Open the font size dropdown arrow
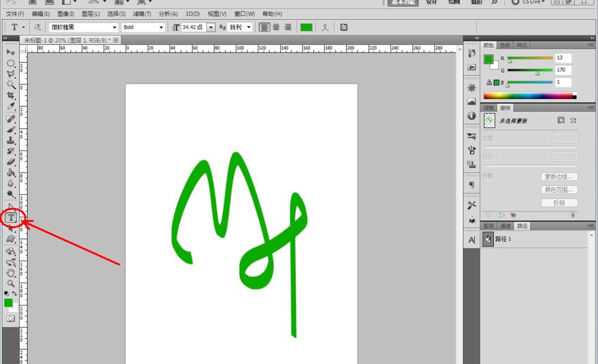Viewport: 598px width, 364px height. pyautogui.click(x=211, y=27)
